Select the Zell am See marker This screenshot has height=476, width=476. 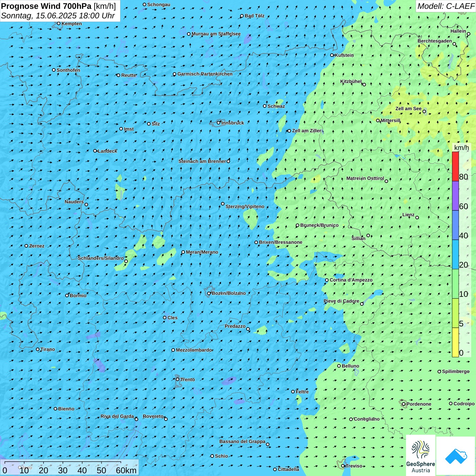[424, 112]
